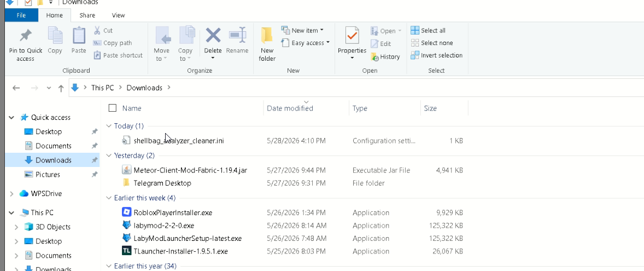Create a New folder from ribbon
This screenshot has width=644, height=271.
point(267,44)
